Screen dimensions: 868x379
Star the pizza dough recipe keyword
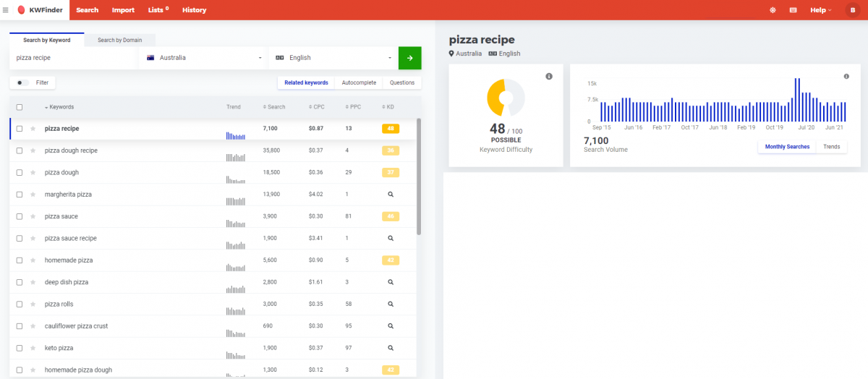33,150
